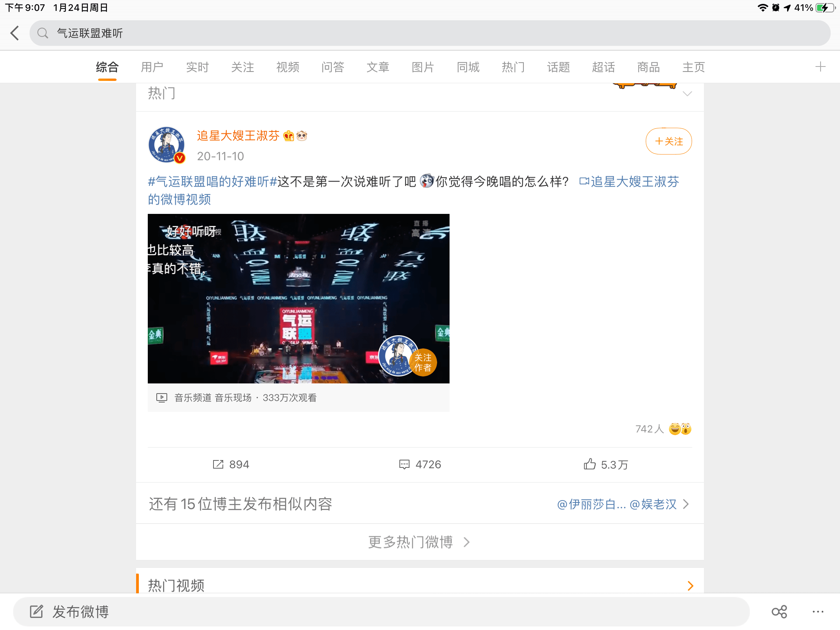This screenshot has width=840, height=630.
Task: Switch to the 超话 tab
Action: point(603,67)
